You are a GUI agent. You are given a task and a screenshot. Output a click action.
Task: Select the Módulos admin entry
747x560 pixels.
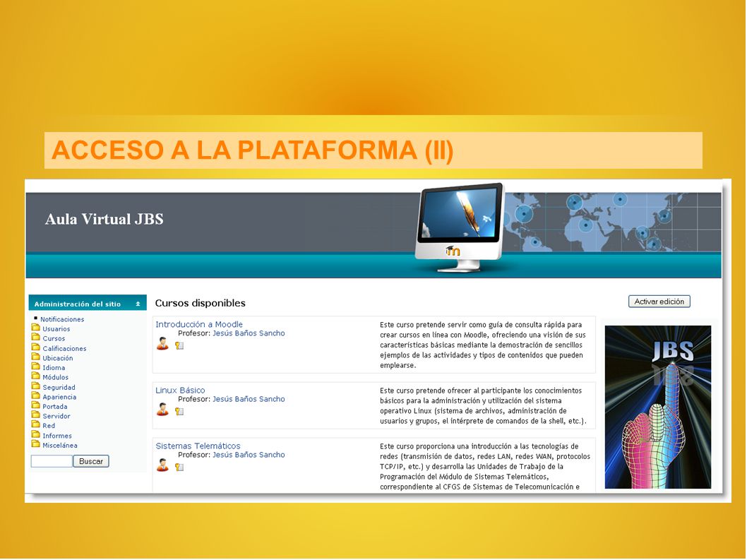point(55,377)
